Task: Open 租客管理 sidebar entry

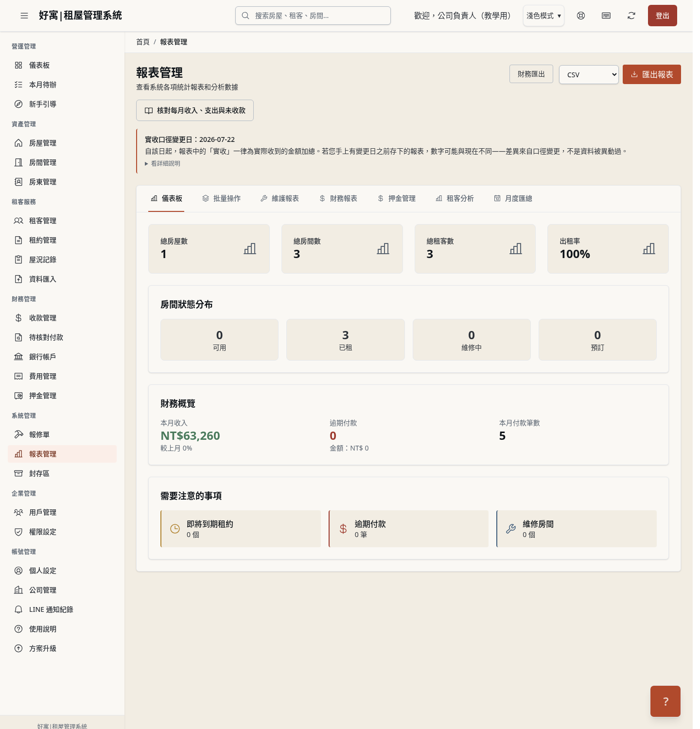Action: coord(62,221)
